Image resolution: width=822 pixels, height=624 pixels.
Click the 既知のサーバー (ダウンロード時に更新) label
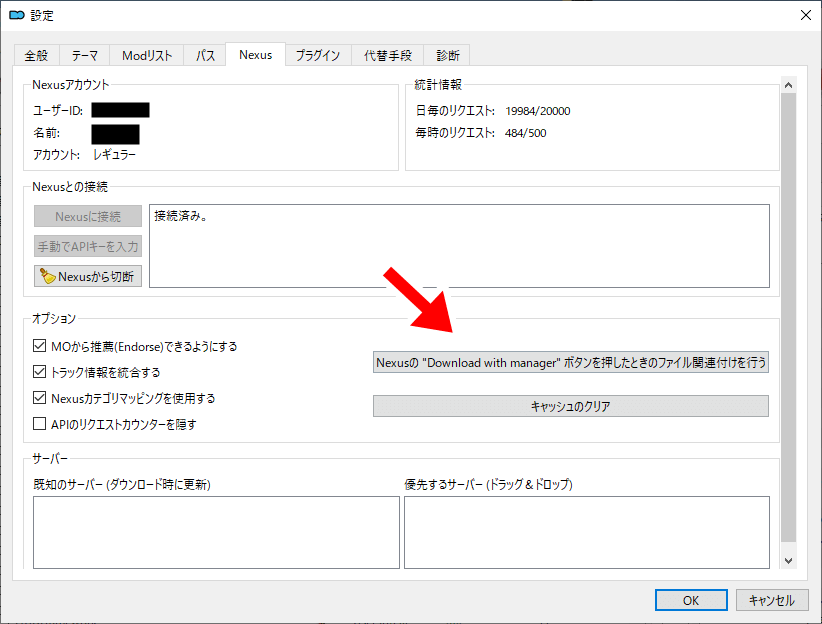pos(122,484)
